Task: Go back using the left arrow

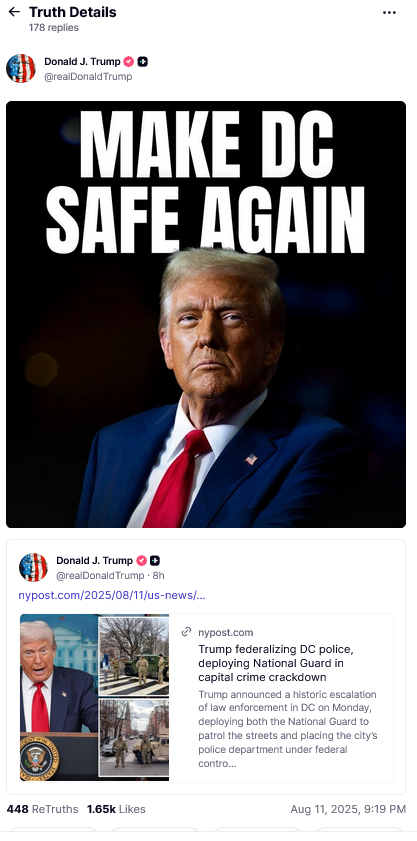Action: point(14,12)
